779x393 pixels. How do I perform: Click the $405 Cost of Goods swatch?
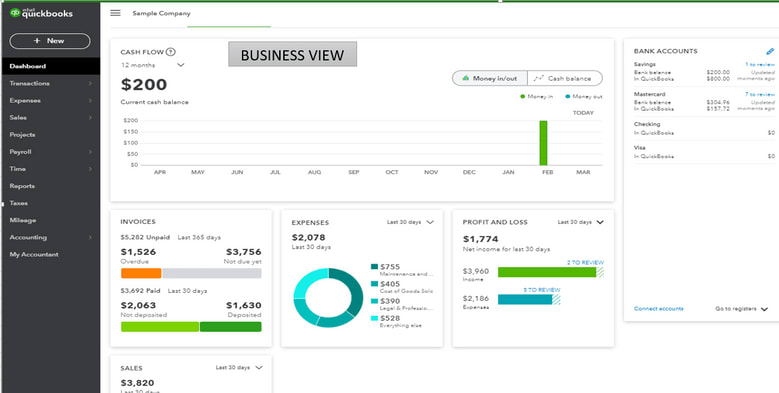tap(374, 284)
